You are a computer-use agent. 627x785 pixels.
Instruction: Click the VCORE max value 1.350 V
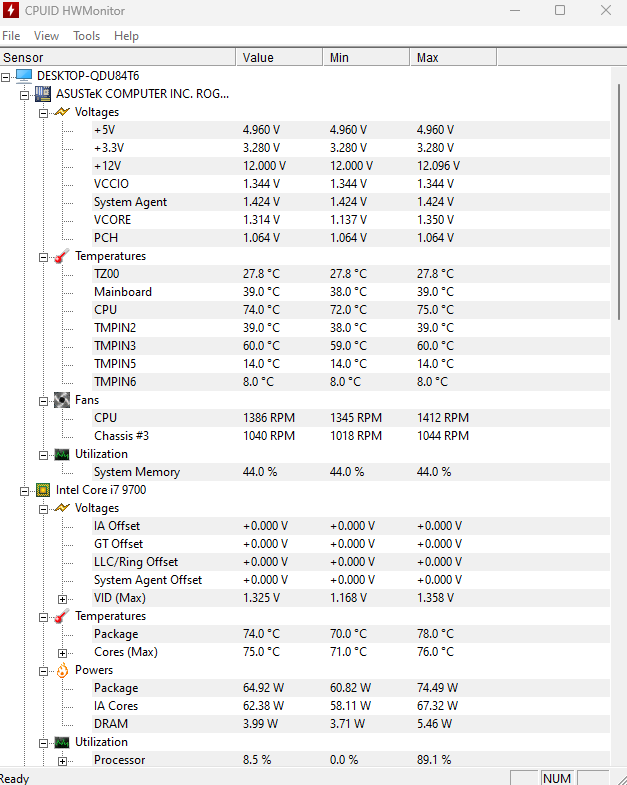click(435, 220)
